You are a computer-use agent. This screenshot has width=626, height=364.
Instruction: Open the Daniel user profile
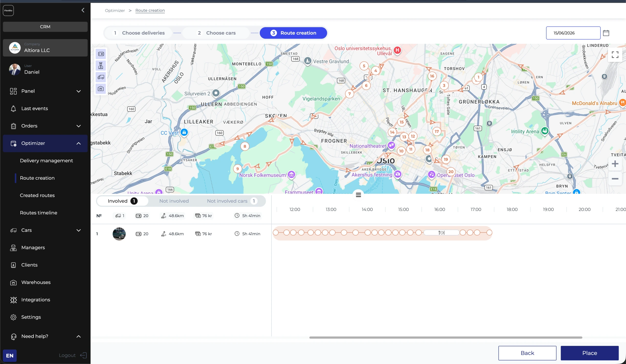(x=45, y=69)
